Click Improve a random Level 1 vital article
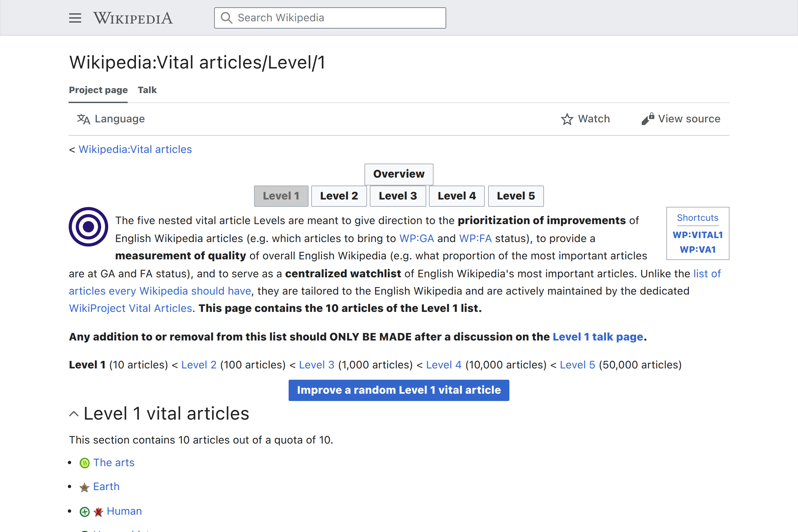 pyautogui.click(x=399, y=390)
